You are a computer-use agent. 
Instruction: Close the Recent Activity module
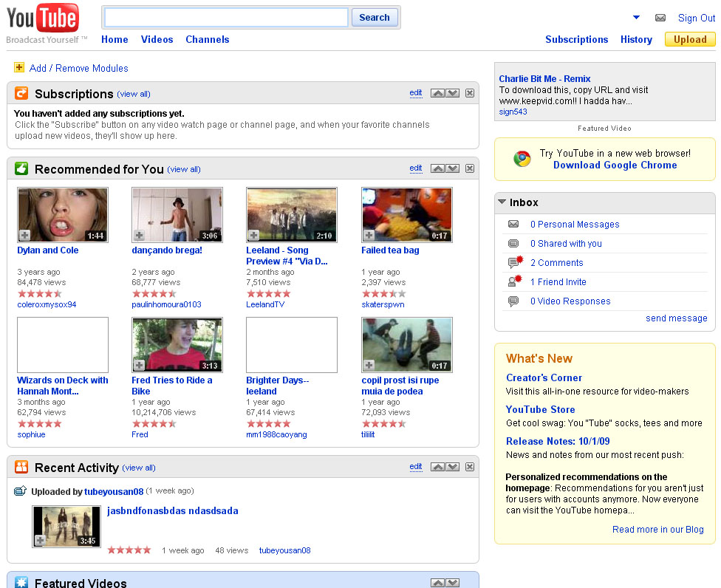[470, 467]
